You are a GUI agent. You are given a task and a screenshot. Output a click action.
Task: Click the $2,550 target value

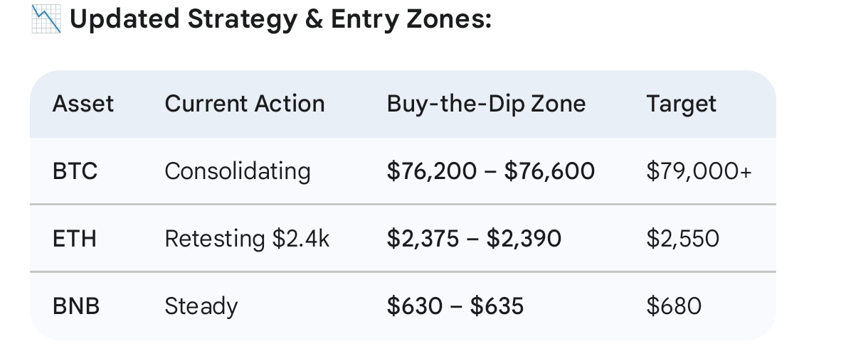[682, 239]
